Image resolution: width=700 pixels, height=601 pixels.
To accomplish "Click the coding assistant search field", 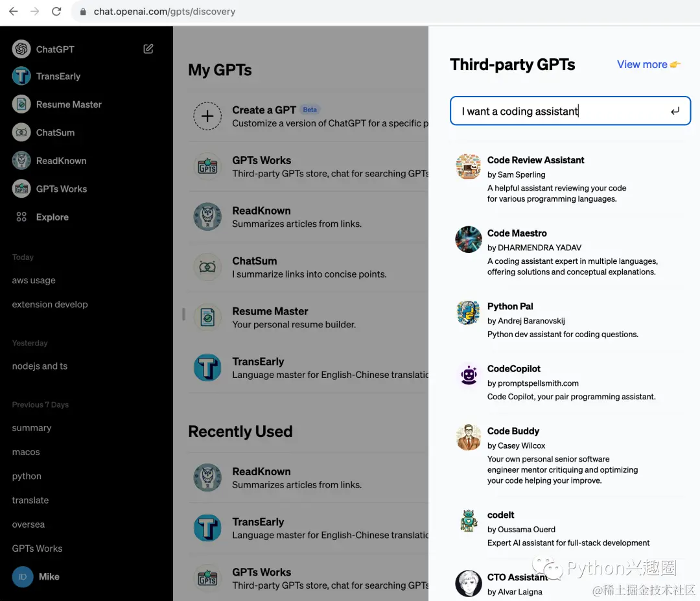I will tap(570, 111).
